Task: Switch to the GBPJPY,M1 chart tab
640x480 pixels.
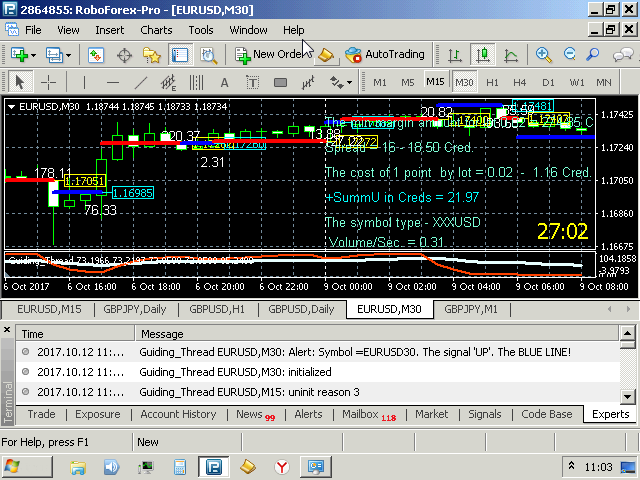Action: (471, 309)
